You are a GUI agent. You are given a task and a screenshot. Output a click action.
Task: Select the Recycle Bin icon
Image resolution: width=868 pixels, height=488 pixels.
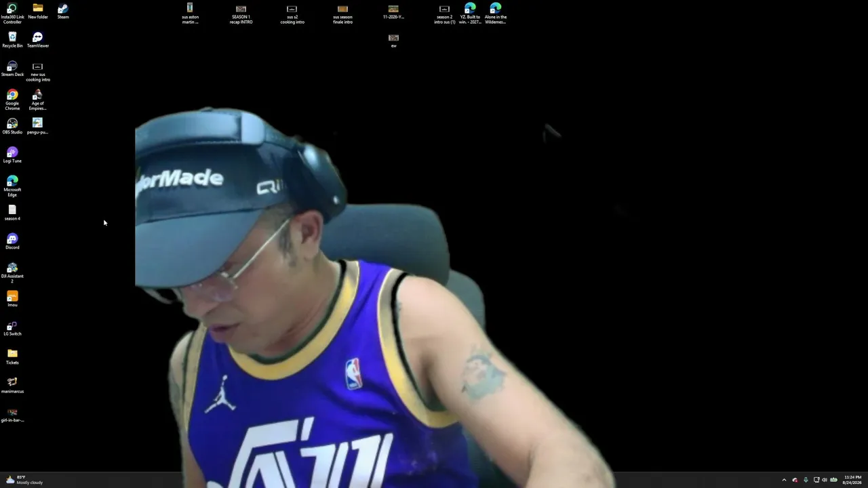tap(12, 40)
